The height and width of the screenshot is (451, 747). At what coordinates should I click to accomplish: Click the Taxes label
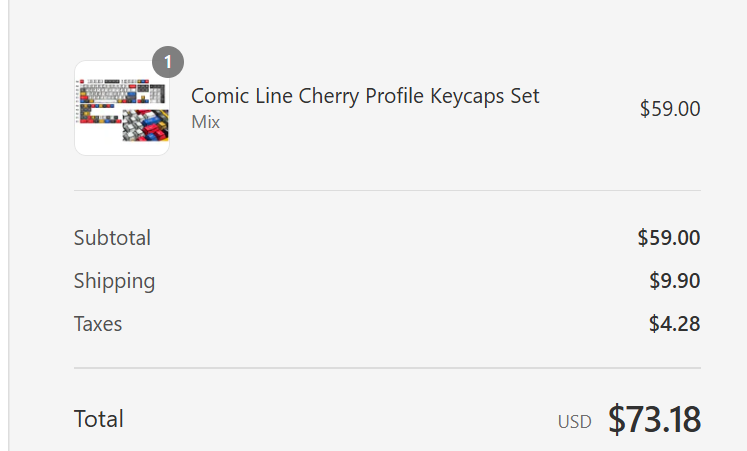pos(98,324)
